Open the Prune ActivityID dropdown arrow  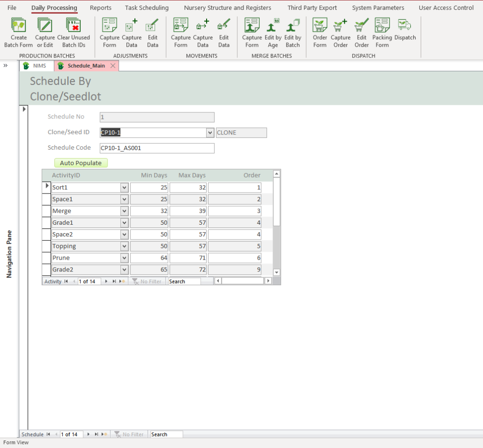tap(125, 258)
